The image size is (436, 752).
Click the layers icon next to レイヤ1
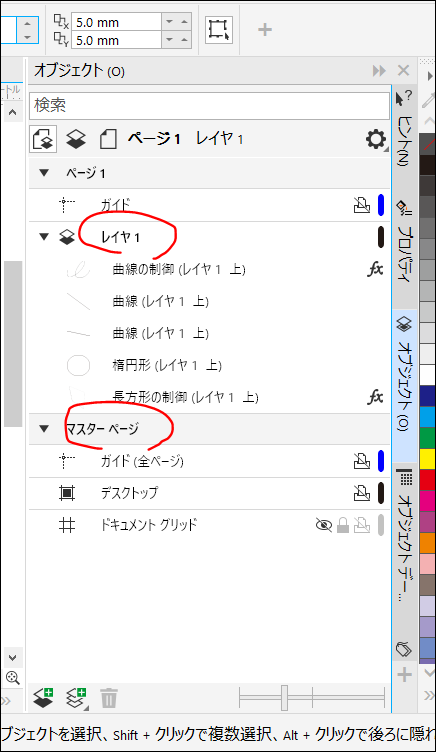(x=67, y=236)
